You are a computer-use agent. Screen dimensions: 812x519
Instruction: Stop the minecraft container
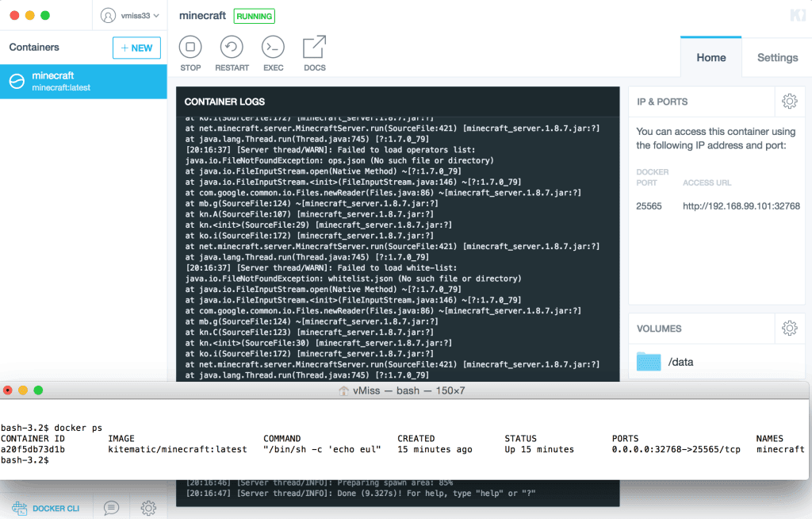pos(190,47)
